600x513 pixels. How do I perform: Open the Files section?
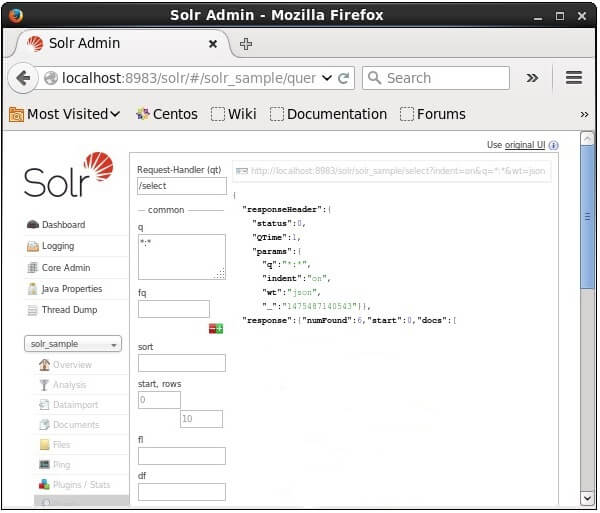click(62, 445)
